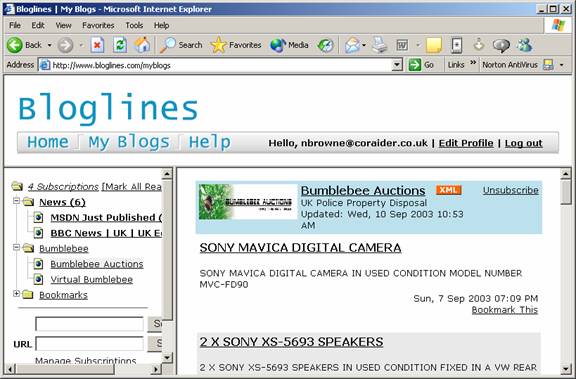Click the download arrow toolbar icon
The width and height of the screenshot is (576, 379).
pos(479,45)
